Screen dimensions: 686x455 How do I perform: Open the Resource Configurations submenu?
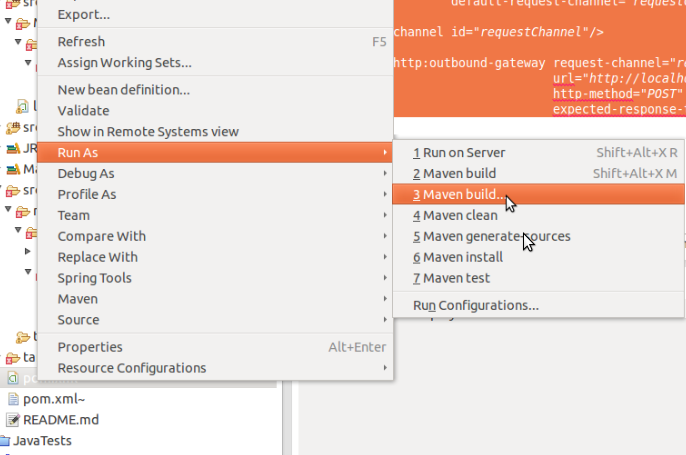215,368
